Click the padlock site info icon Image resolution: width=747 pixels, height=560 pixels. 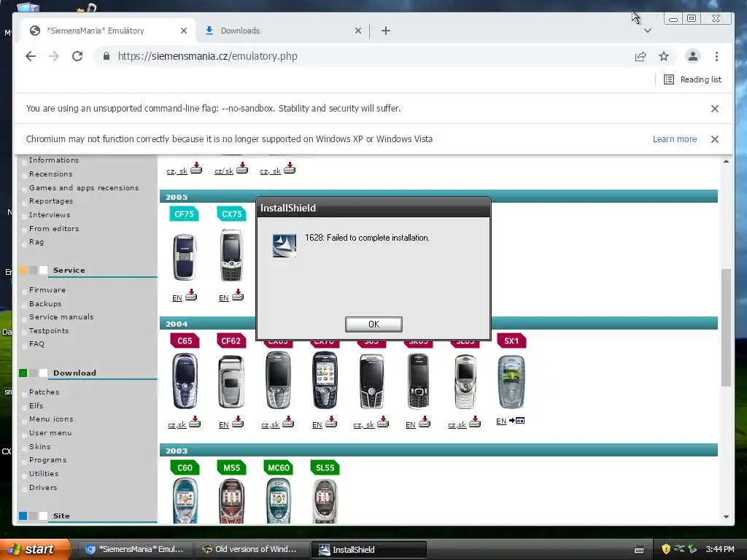click(x=107, y=56)
